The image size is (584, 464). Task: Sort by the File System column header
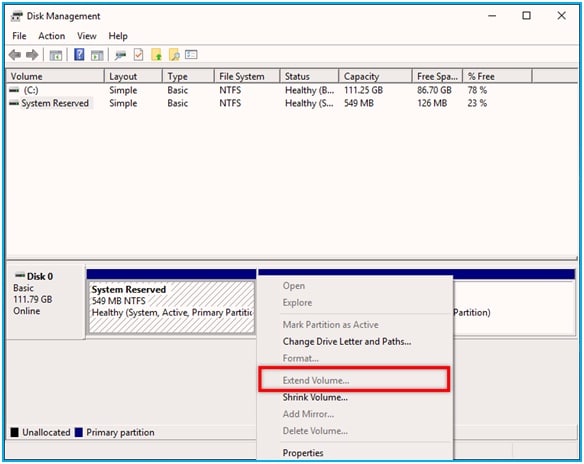pyautogui.click(x=247, y=76)
